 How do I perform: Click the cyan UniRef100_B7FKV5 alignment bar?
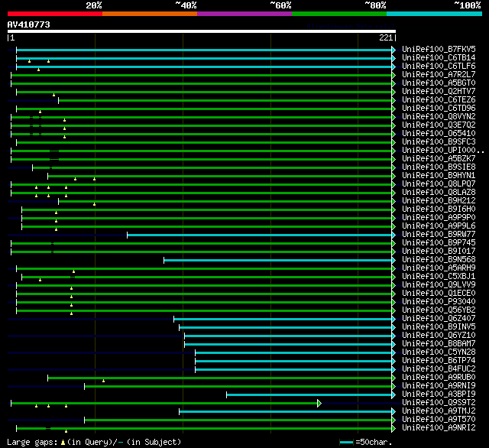click(204, 50)
